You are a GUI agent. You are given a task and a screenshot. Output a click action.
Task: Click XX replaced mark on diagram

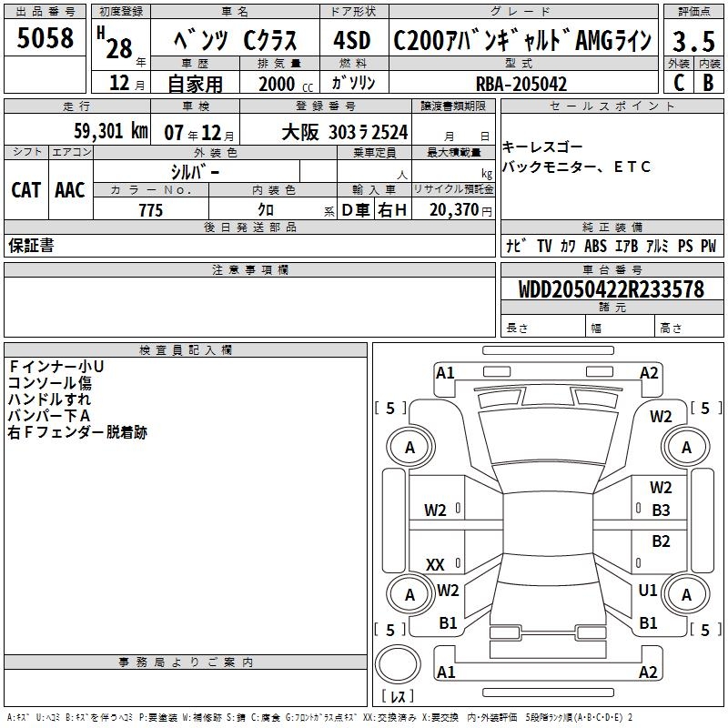[x=435, y=565]
